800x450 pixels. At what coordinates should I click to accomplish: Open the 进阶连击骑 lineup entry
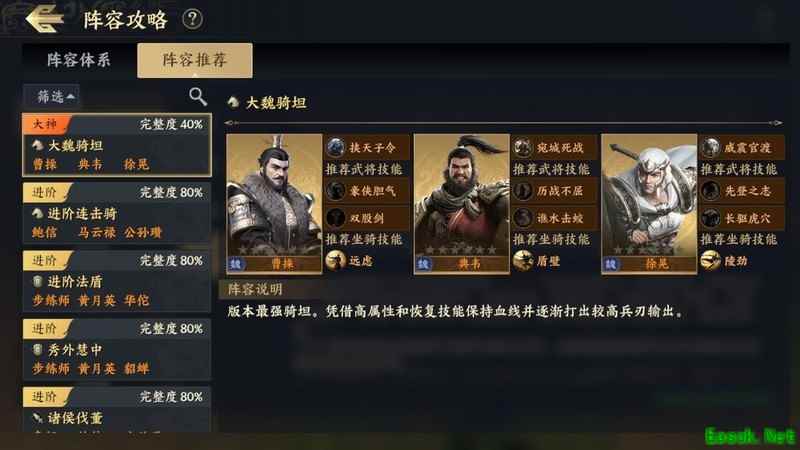(117, 213)
